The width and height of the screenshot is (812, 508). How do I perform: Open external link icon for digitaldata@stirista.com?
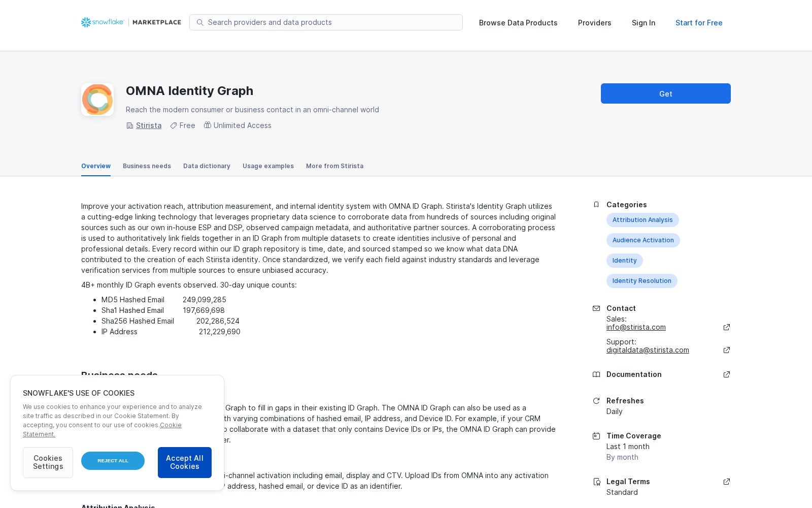pos(727,350)
